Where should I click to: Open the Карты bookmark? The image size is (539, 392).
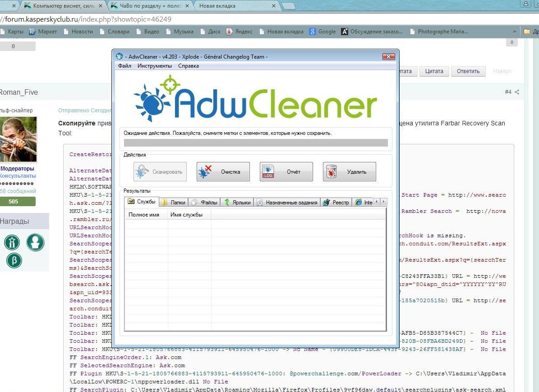(12, 32)
